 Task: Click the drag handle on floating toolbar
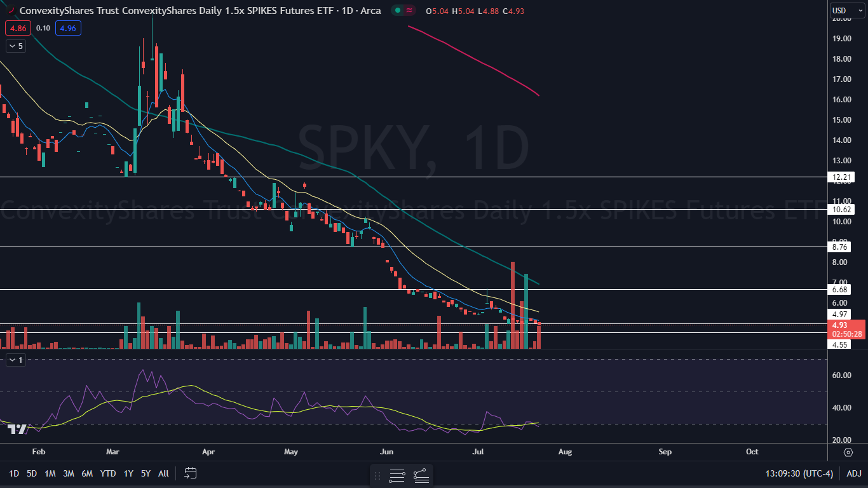click(378, 475)
